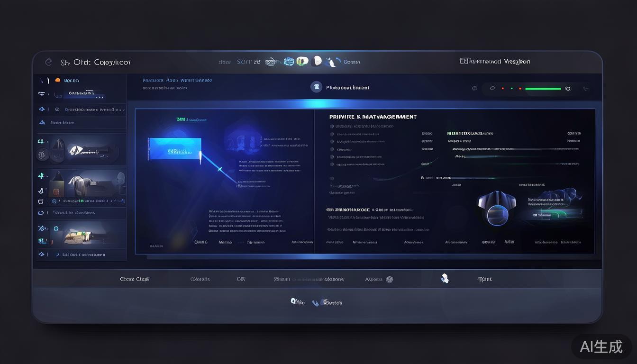The image size is (637, 364).
Task: Click the blue globe icon in top toolbar
Action: pyautogui.click(x=289, y=62)
